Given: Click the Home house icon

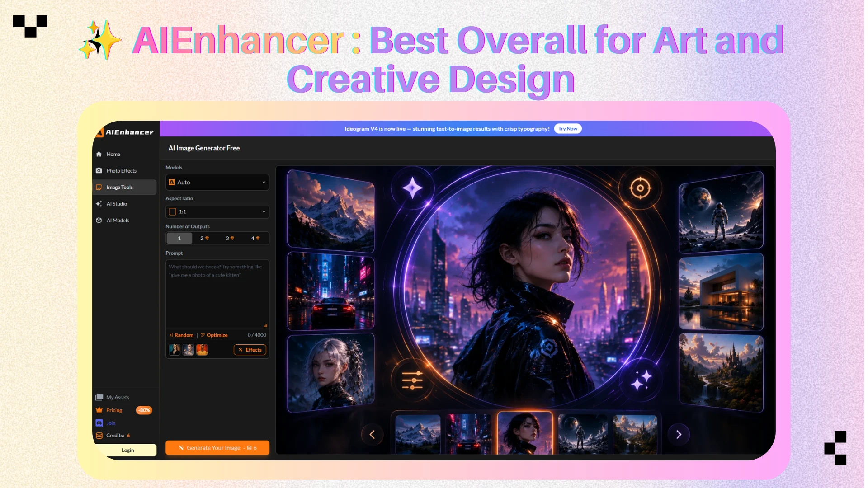Looking at the screenshot, I should point(99,154).
